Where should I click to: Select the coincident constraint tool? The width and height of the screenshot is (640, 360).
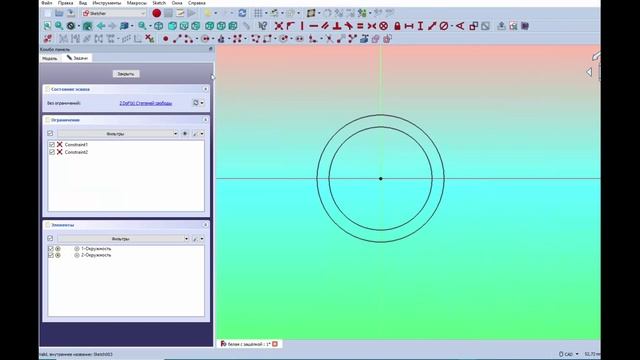279,26
